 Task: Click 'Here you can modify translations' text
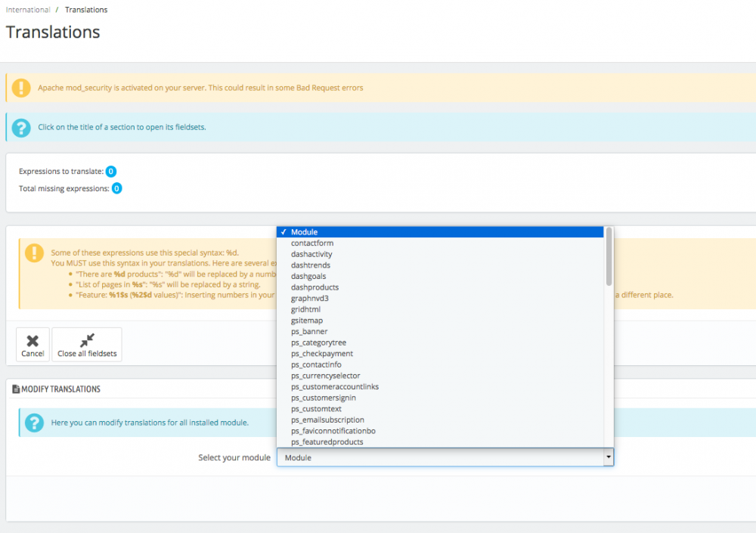click(x=150, y=423)
